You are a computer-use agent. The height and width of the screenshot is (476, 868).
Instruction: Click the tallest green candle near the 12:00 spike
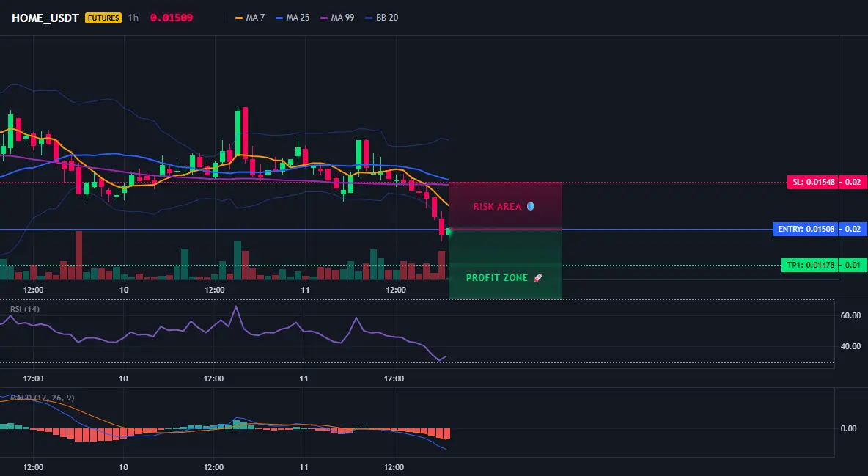pyautogui.click(x=238, y=133)
